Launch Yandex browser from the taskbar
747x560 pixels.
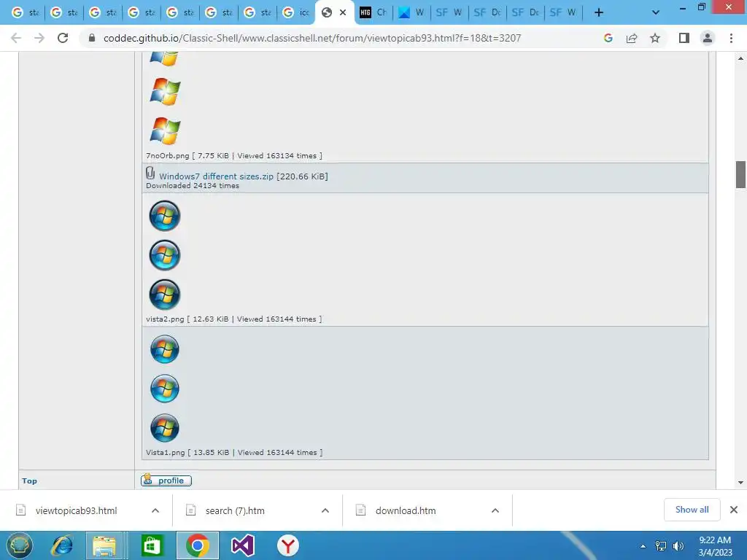point(287,545)
